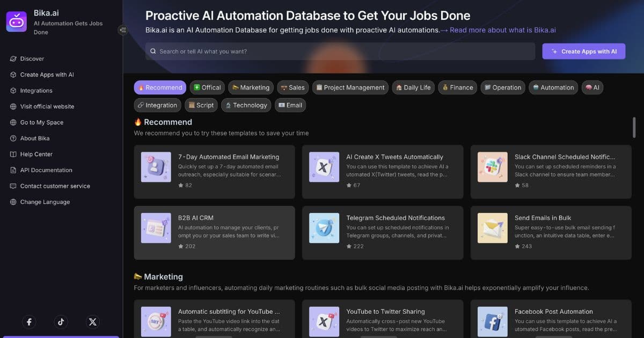Open About Bika in the sidebar
The width and height of the screenshot is (644, 338).
tap(35, 138)
